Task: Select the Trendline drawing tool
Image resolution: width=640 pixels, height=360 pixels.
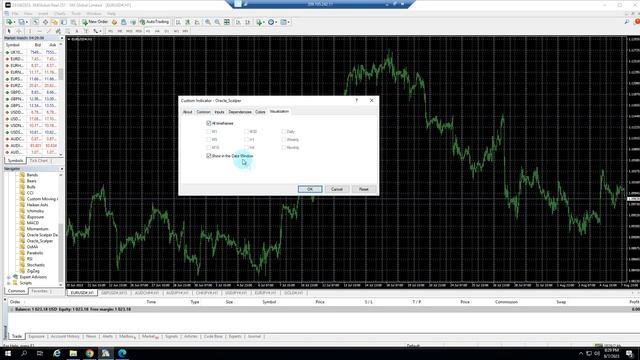Action: (49, 31)
